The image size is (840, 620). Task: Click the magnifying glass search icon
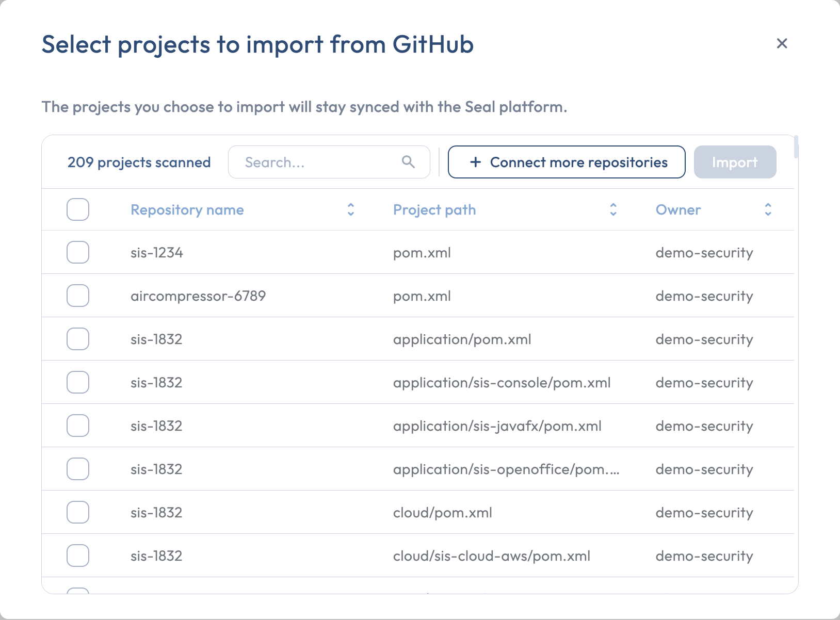pos(408,162)
